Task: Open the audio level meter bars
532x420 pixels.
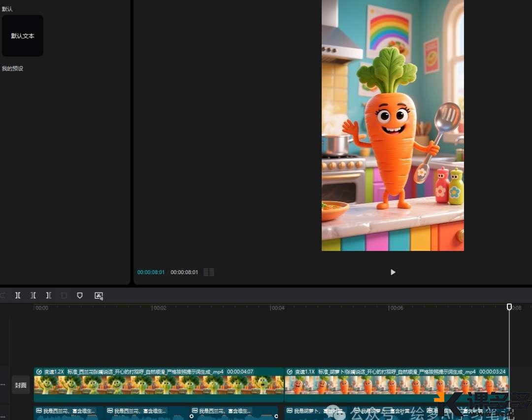Action: point(209,272)
